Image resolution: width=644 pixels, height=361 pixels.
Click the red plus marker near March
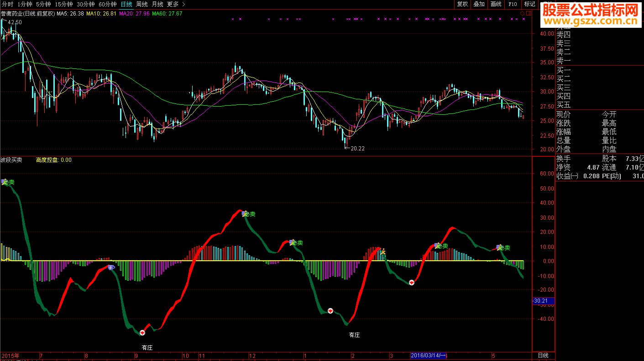[412, 283]
